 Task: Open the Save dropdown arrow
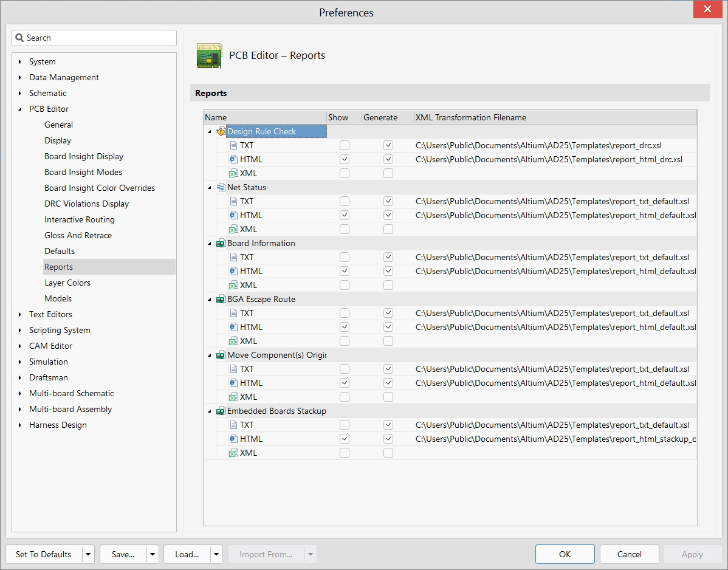pos(153,554)
